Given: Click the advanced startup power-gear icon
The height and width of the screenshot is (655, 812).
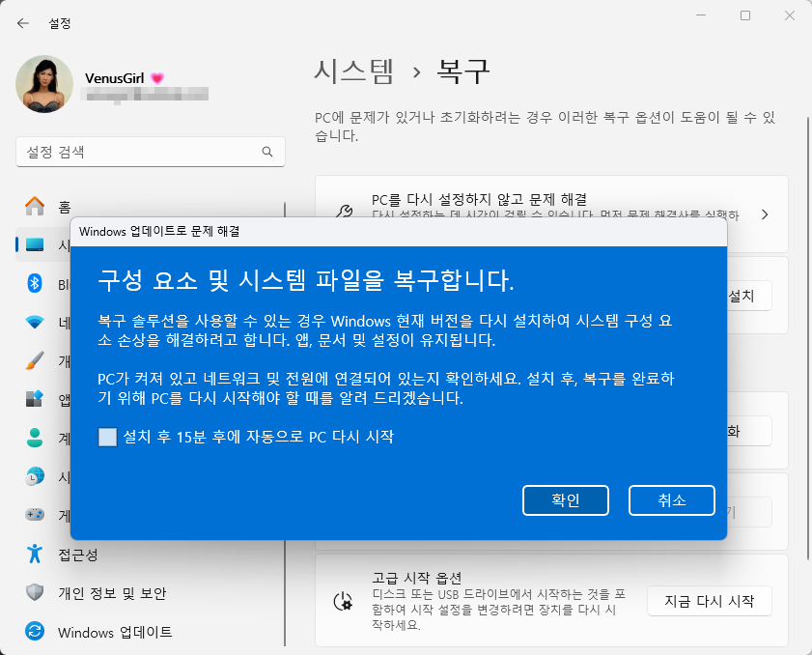Looking at the screenshot, I should (343, 601).
